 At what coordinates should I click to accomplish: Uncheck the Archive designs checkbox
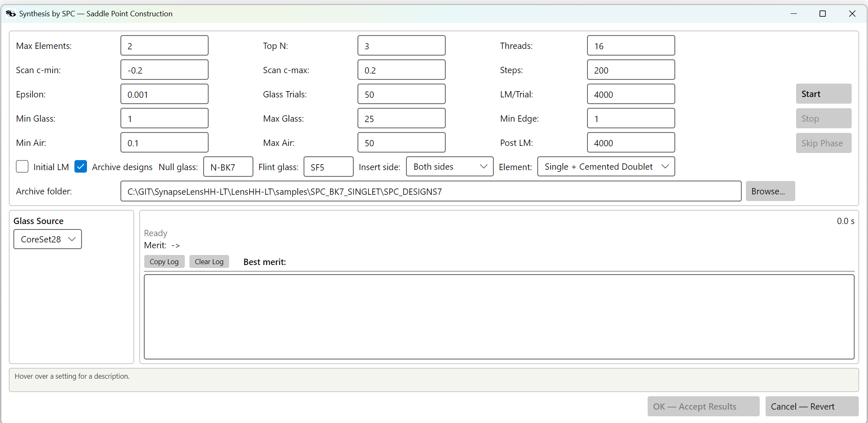click(81, 167)
